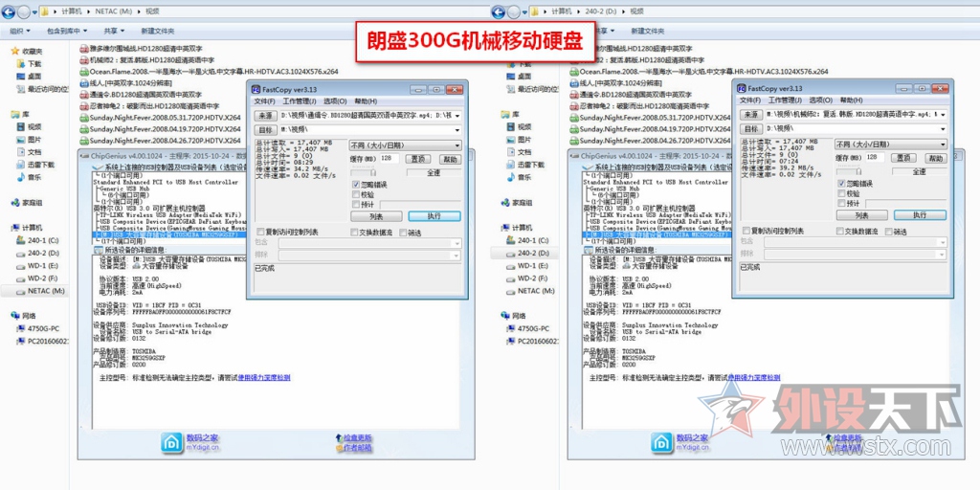Open 音乐 library in left Explorer sidebar

click(29, 177)
